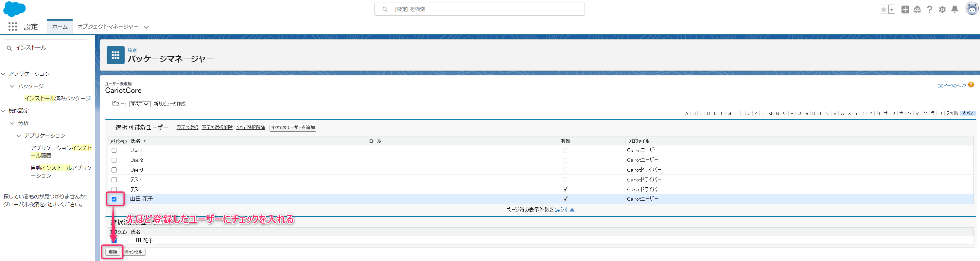Open the このページのヘルプ link

click(x=952, y=86)
